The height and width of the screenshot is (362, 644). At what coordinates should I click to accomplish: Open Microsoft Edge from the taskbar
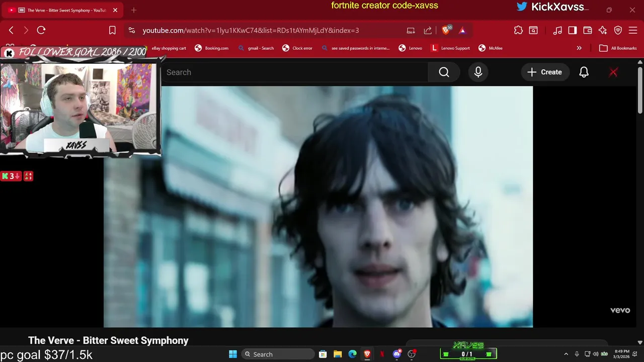(x=353, y=354)
